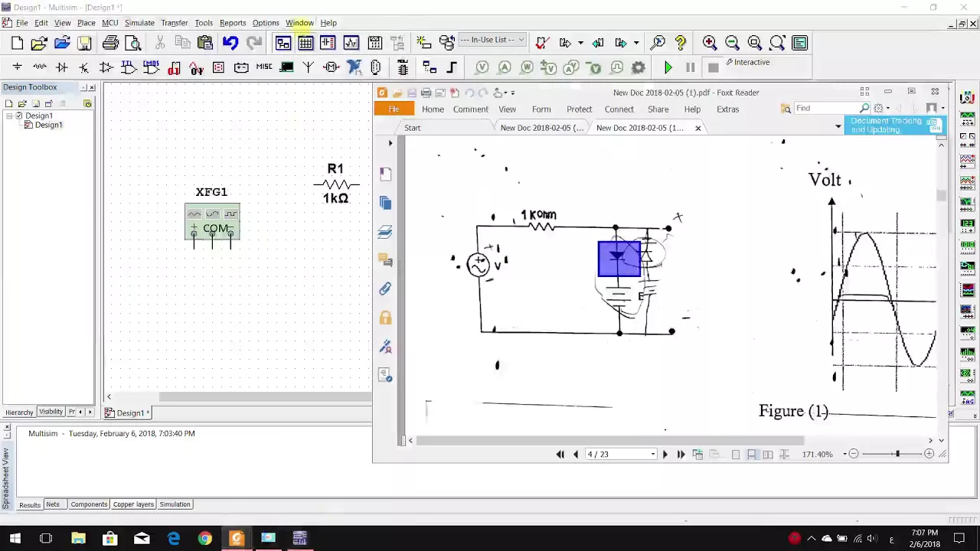Open the Simulate menu
Image resolution: width=980 pixels, height=551 pixels.
(139, 23)
